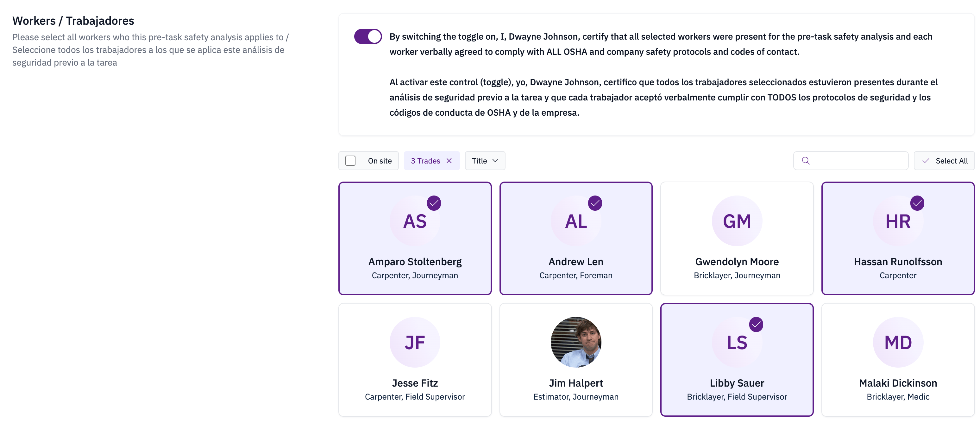Toggle off the safety certification switch
Screen dimensions: 980x424
pyautogui.click(x=368, y=36)
